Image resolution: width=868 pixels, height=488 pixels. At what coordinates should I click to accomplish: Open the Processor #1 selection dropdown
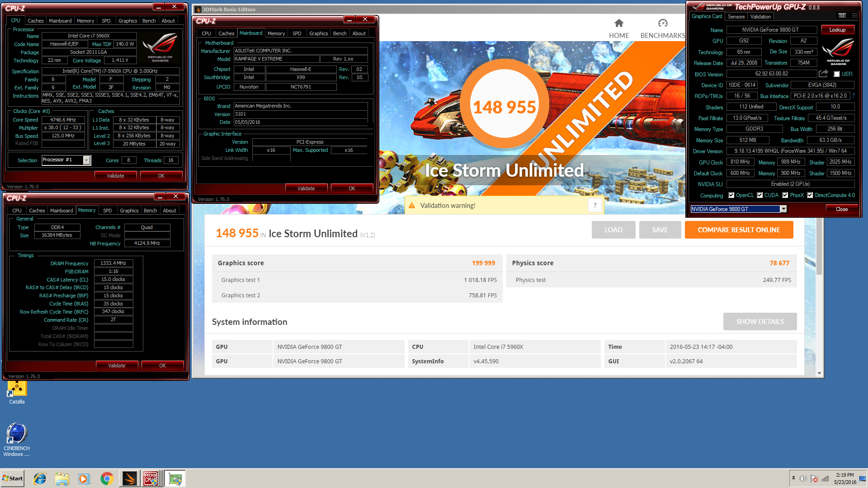86,160
